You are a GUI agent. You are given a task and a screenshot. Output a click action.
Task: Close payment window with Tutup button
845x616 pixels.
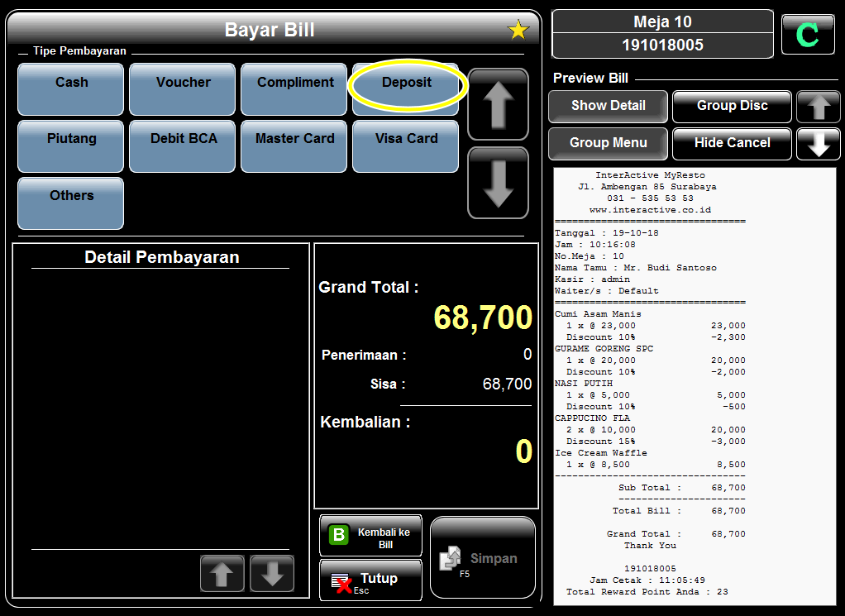pos(370,580)
